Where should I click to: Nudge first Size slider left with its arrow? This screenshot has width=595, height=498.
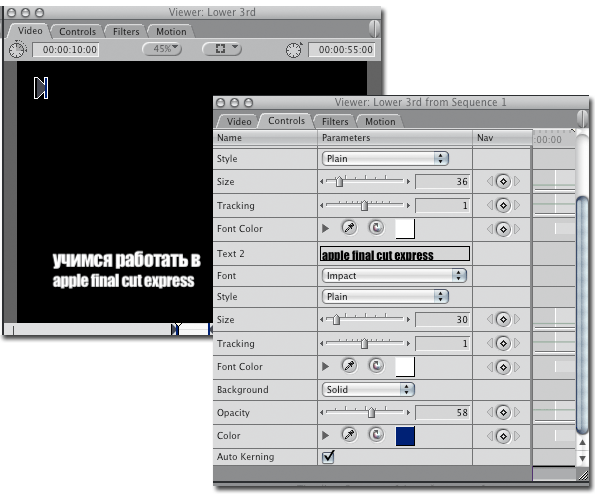click(322, 181)
